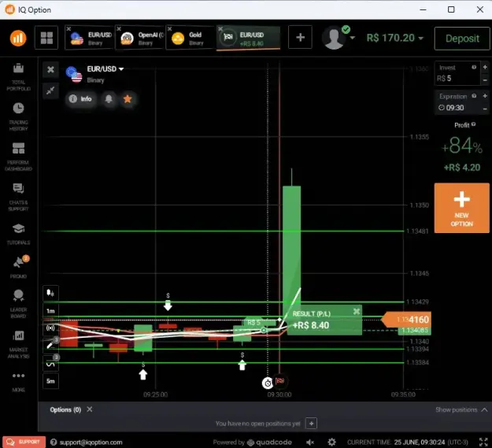Close the OpenAI tab
The image size is (492, 448).
(x=119, y=29)
